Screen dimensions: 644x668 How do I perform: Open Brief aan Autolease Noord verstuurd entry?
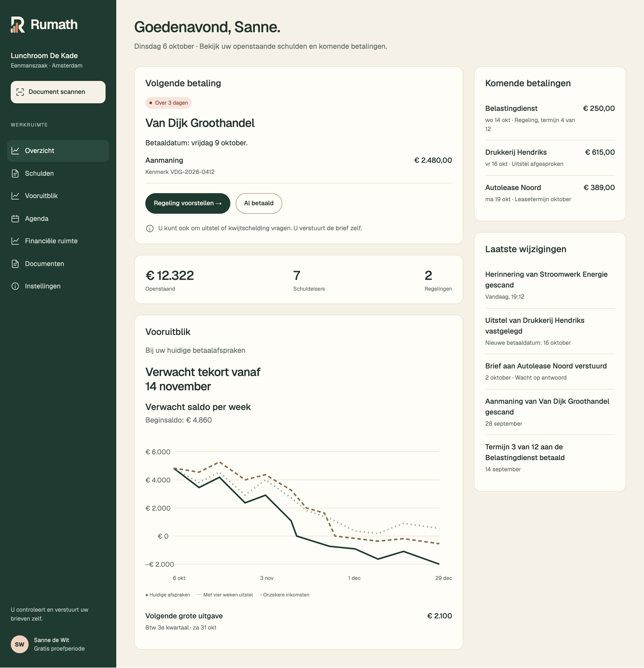pos(550,372)
